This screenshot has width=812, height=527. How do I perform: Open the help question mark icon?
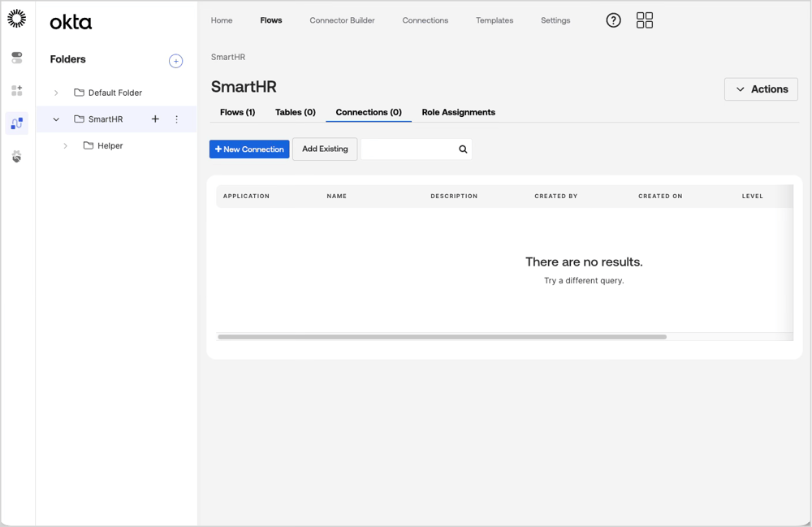pyautogui.click(x=614, y=20)
